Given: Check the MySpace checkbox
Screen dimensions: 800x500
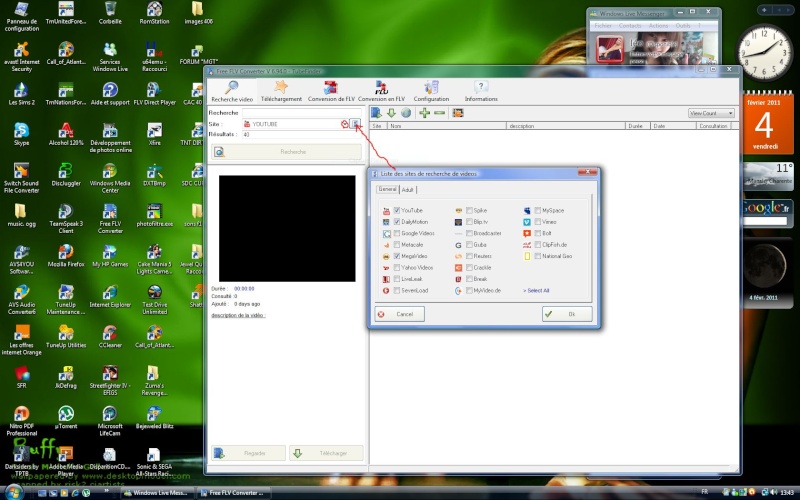Looking at the screenshot, I should [537, 210].
